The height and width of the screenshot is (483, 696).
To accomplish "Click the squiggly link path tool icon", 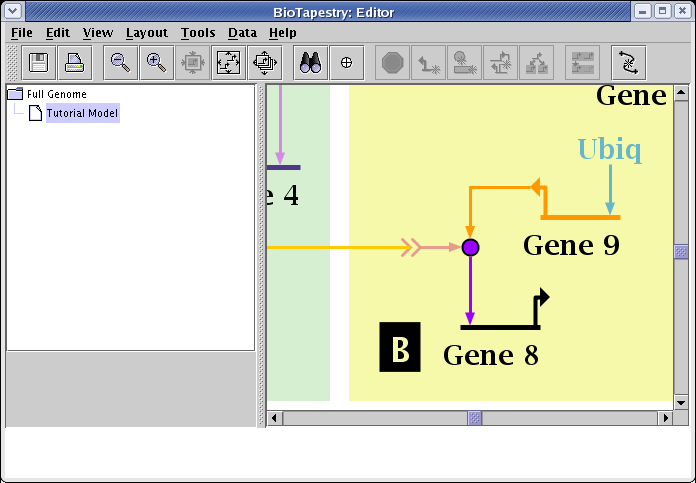I will click(x=628, y=63).
